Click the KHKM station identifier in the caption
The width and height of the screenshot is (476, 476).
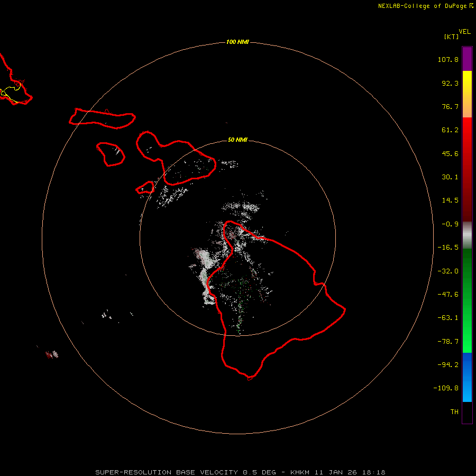coord(300,472)
